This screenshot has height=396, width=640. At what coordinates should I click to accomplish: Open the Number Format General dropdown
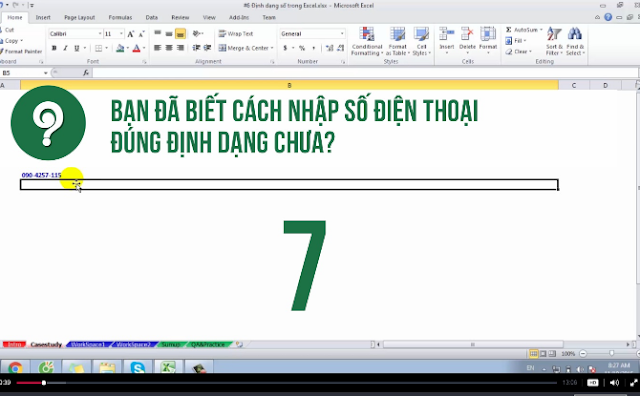[342, 33]
